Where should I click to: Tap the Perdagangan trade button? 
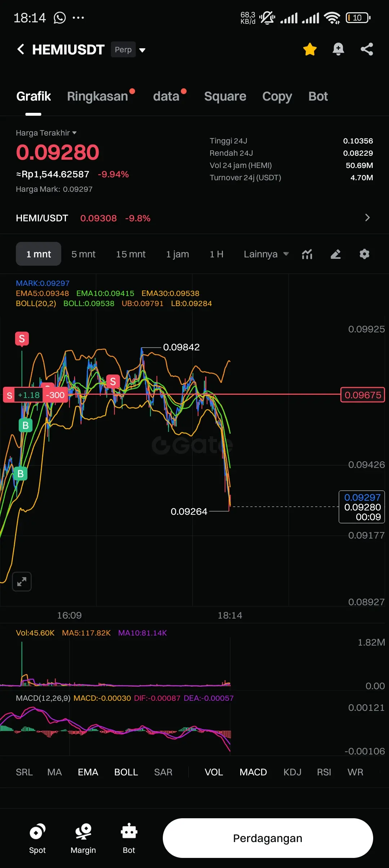(268, 838)
